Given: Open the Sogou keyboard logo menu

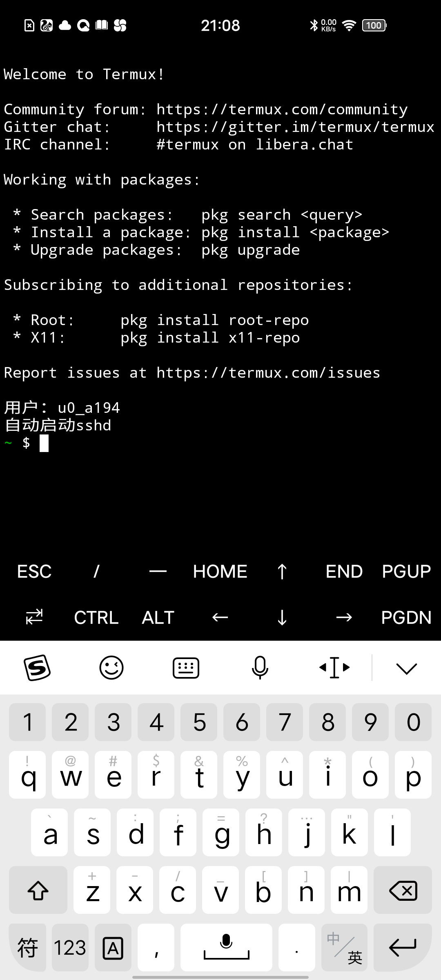Looking at the screenshot, I should tap(37, 668).
